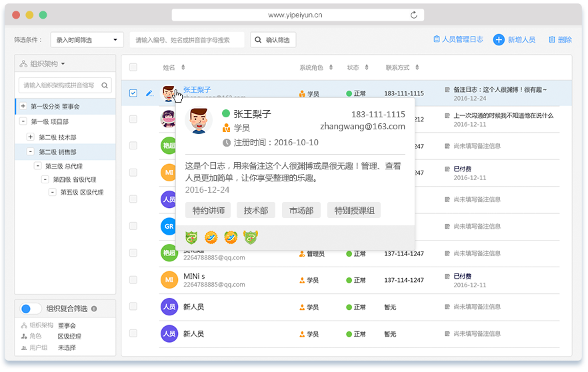Click the pencil edit icon beside 张王梨子
588x372 pixels.
(x=149, y=93)
